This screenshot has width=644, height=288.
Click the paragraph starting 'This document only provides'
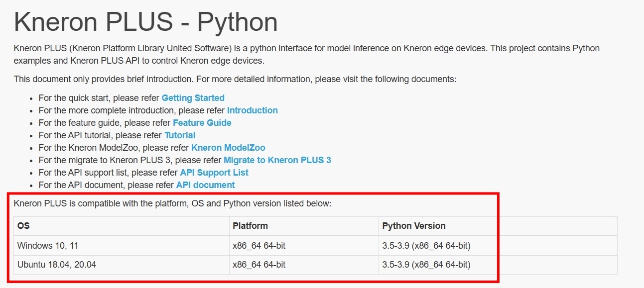click(235, 79)
